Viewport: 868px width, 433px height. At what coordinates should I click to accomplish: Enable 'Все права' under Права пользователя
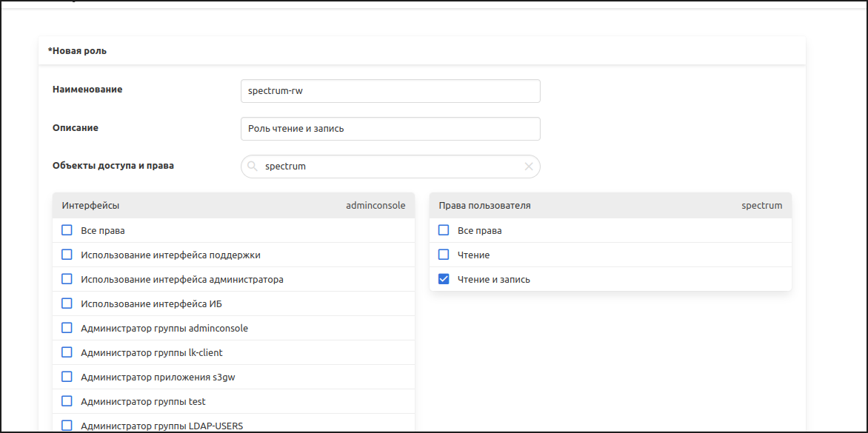[x=444, y=230]
